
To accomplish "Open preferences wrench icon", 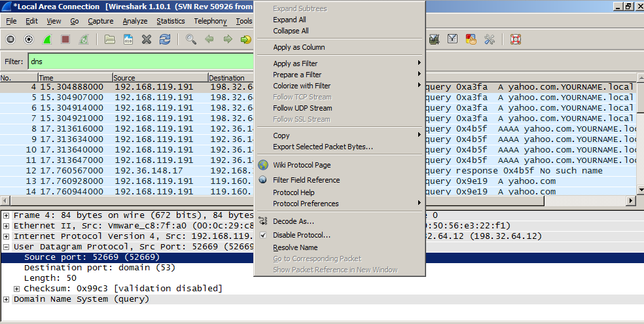I will tap(489, 39).
